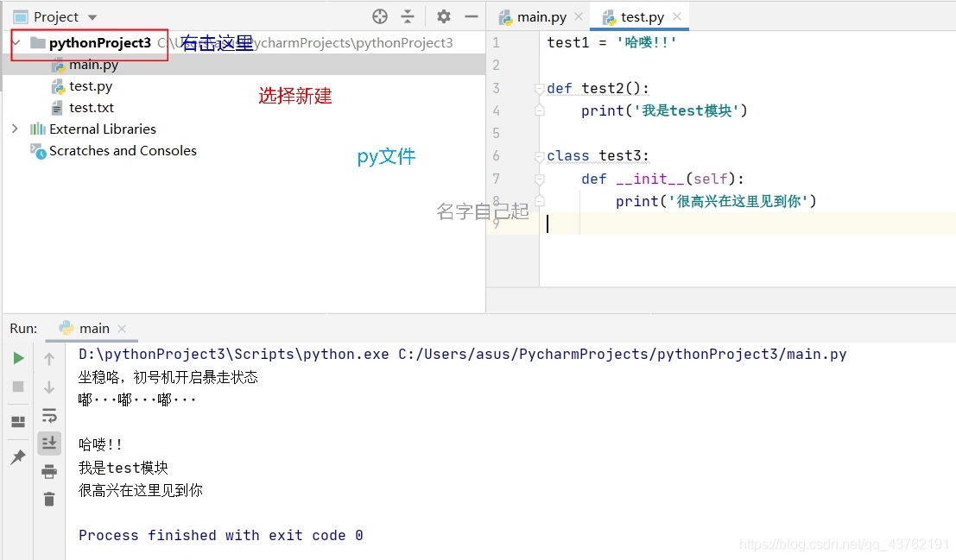Viewport: 956px width, 560px height.
Task: Rerun main with green play button
Action: tap(18, 358)
